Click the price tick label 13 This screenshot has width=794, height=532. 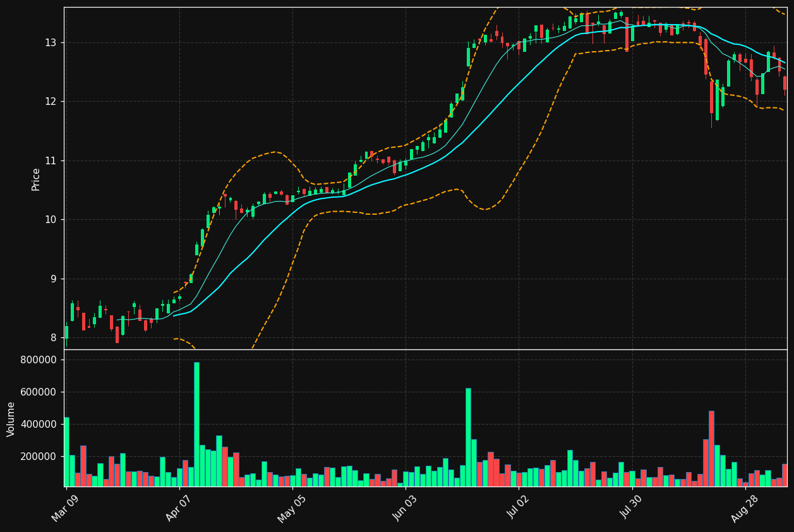click(x=51, y=43)
